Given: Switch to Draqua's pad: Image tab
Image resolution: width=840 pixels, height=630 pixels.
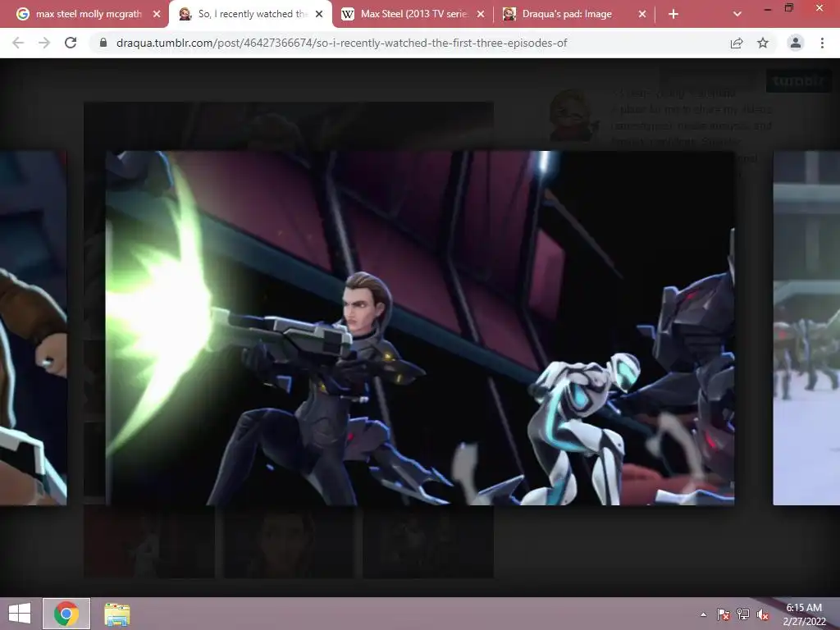Looking at the screenshot, I should pyautogui.click(x=573, y=14).
